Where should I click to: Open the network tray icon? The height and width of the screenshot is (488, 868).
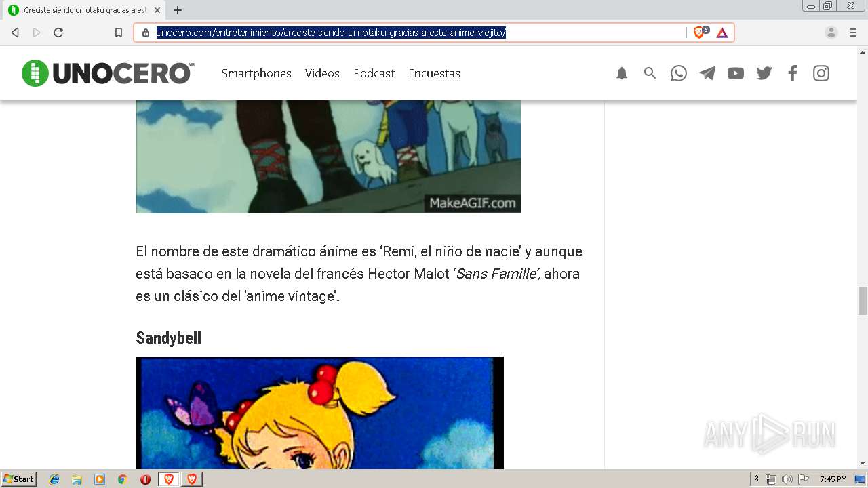pyautogui.click(x=771, y=479)
